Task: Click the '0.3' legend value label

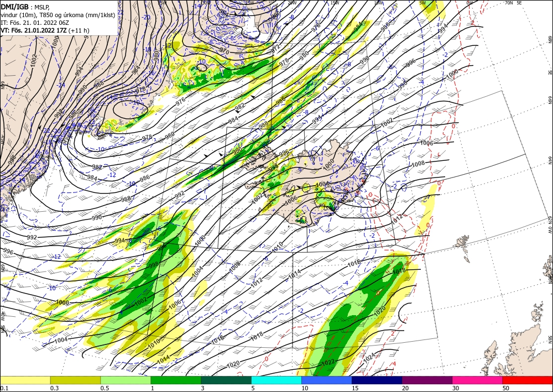Action: click(x=54, y=388)
